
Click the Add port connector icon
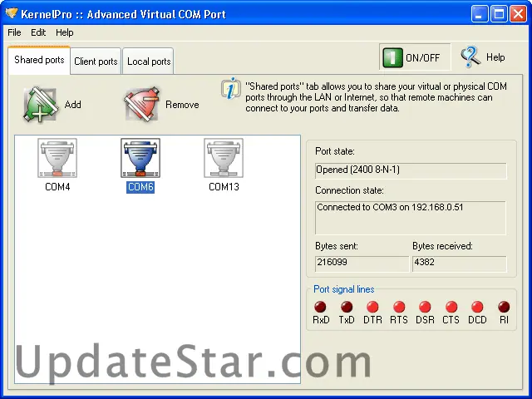tap(41, 105)
